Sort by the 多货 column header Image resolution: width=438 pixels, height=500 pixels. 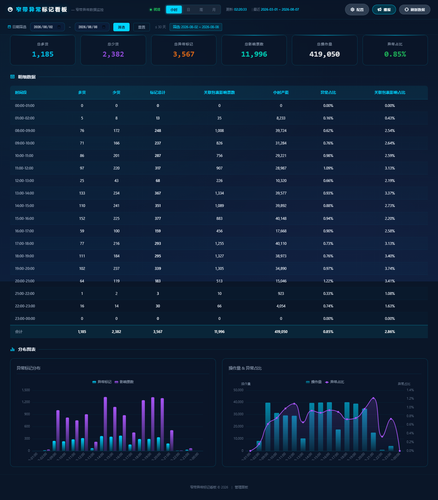pos(82,92)
